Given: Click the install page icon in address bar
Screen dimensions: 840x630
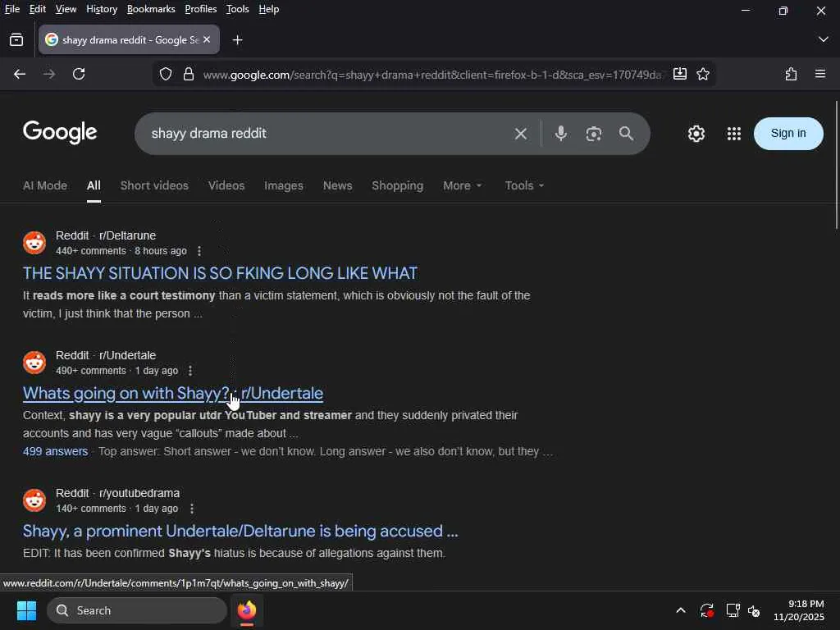Looking at the screenshot, I should click(x=680, y=74).
